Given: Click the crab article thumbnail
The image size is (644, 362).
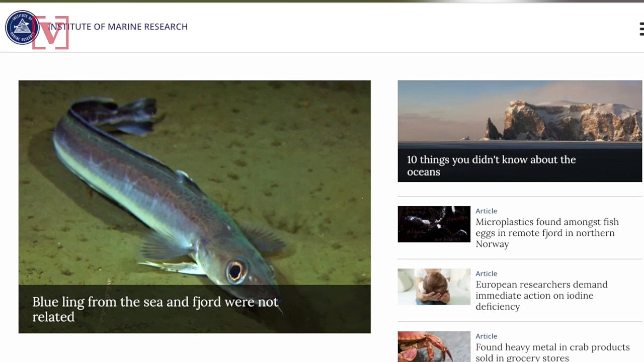Looking at the screenshot, I should [434, 346].
